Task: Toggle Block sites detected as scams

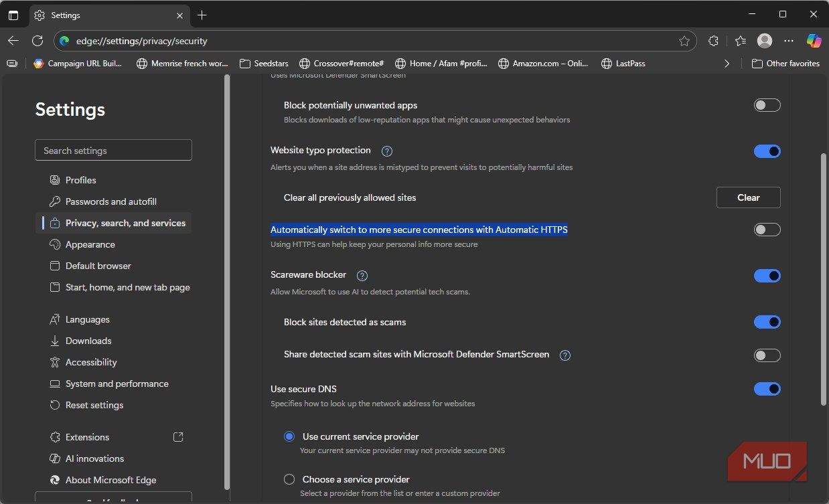Action: pos(767,322)
